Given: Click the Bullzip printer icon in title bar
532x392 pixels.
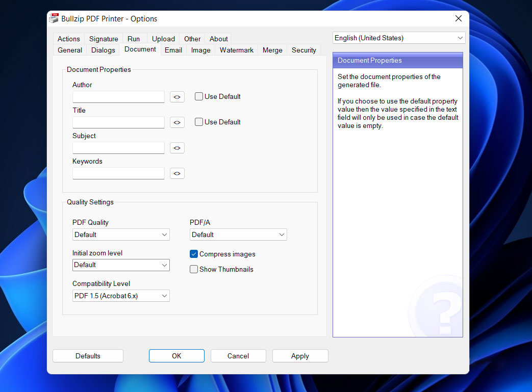Looking at the screenshot, I should click(x=54, y=19).
